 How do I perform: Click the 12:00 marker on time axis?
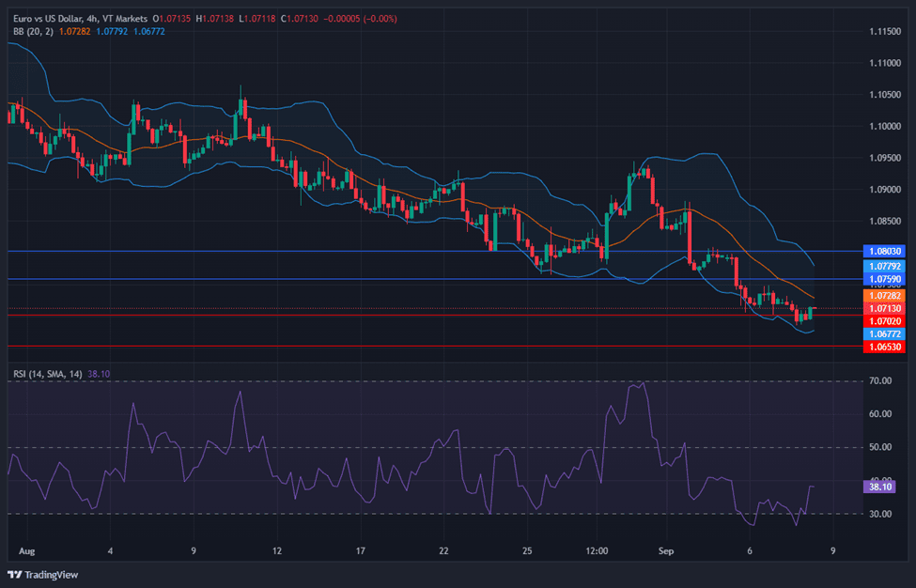point(596,550)
